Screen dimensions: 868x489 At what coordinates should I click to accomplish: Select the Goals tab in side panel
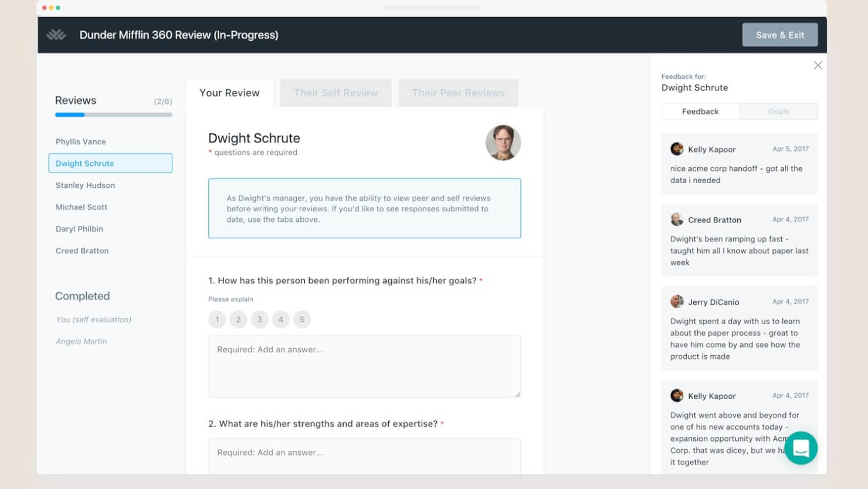pos(778,112)
